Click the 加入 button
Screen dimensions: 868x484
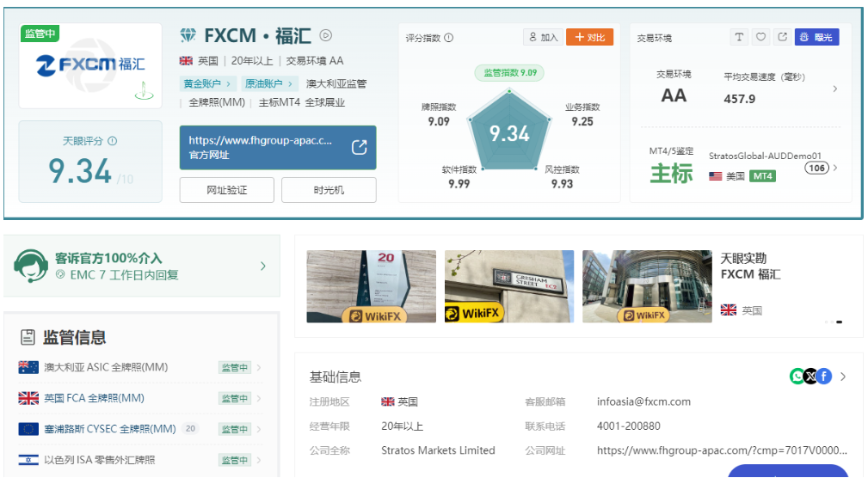pyautogui.click(x=543, y=37)
